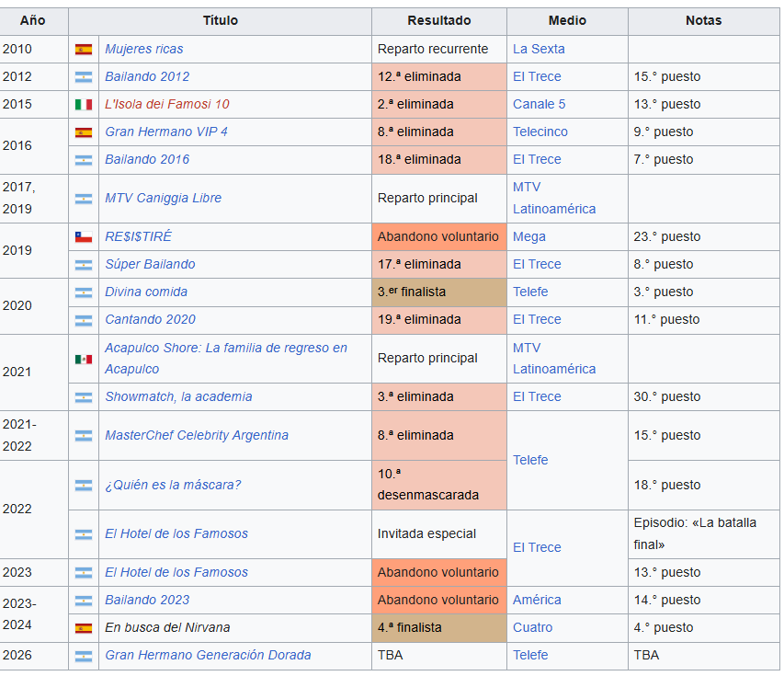Open the Telecinco channel link

click(540, 132)
